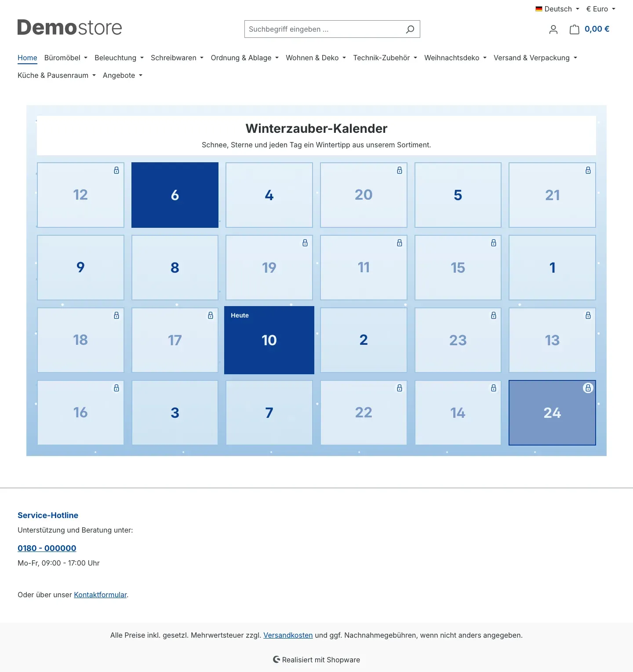Image resolution: width=633 pixels, height=672 pixels.
Task: Open the Wohnen & Deko category
Action: click(316, 58)
